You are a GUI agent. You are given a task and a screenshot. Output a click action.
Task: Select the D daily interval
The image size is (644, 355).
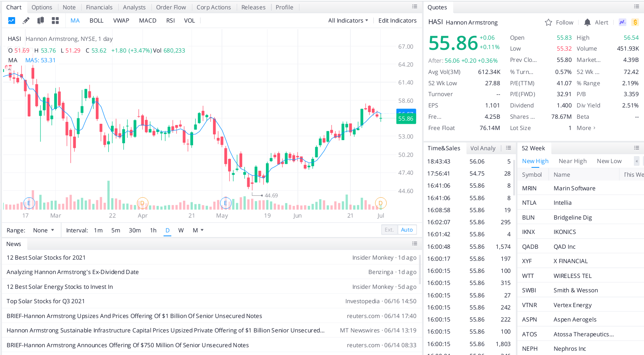click(167, 230)
